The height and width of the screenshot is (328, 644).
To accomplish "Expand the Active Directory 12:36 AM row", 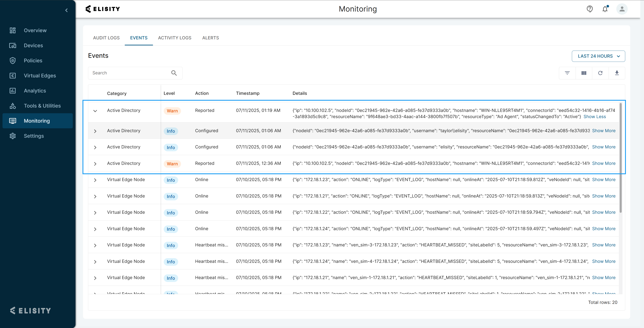I will pos(95,164).
